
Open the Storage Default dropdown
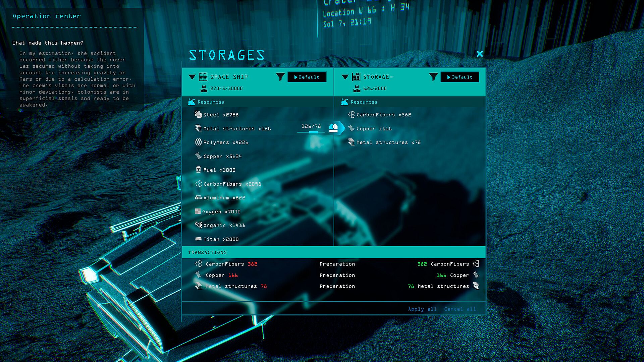[x=460, y=77]
